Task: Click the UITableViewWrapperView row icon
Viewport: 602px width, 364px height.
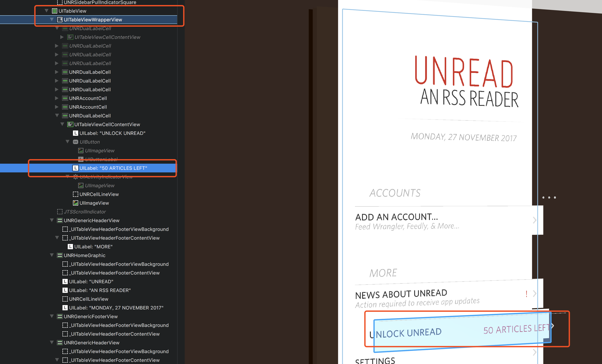Action: click(60, 19)
